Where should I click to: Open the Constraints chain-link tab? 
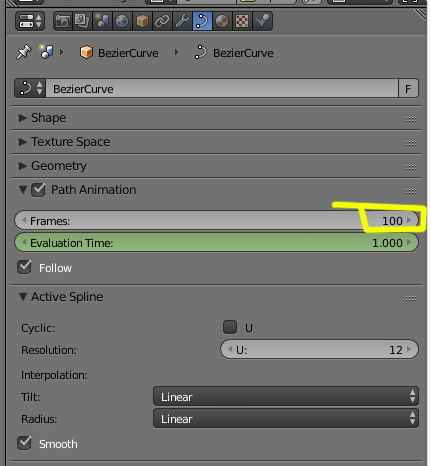coord(162,21)
